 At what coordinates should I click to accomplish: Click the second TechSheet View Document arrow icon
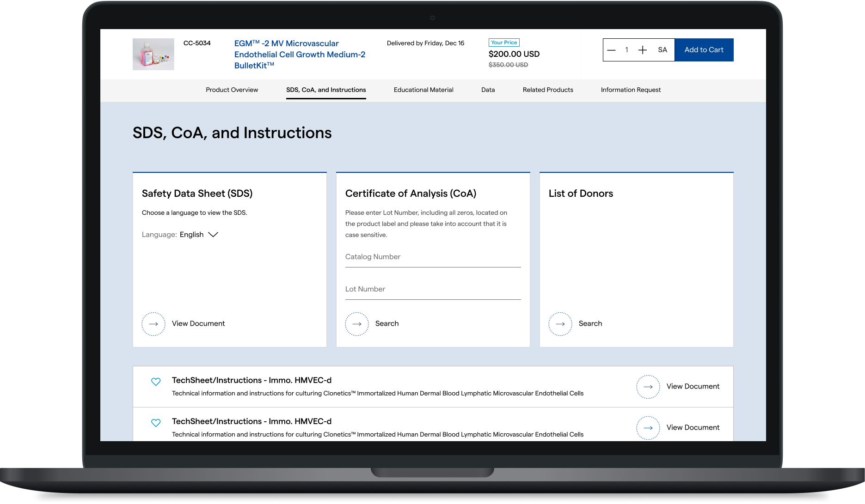tap(648, 428)
